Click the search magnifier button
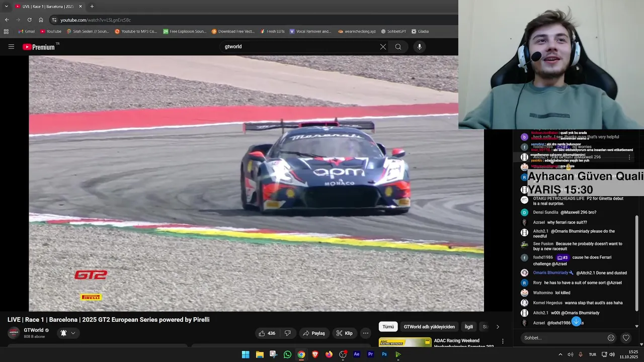 point(398,47)
